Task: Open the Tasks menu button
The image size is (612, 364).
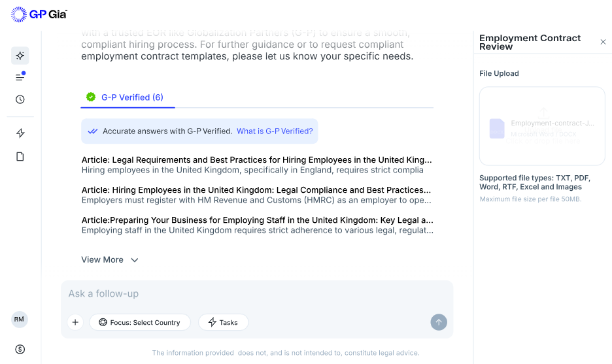Action: coord(223,322)
